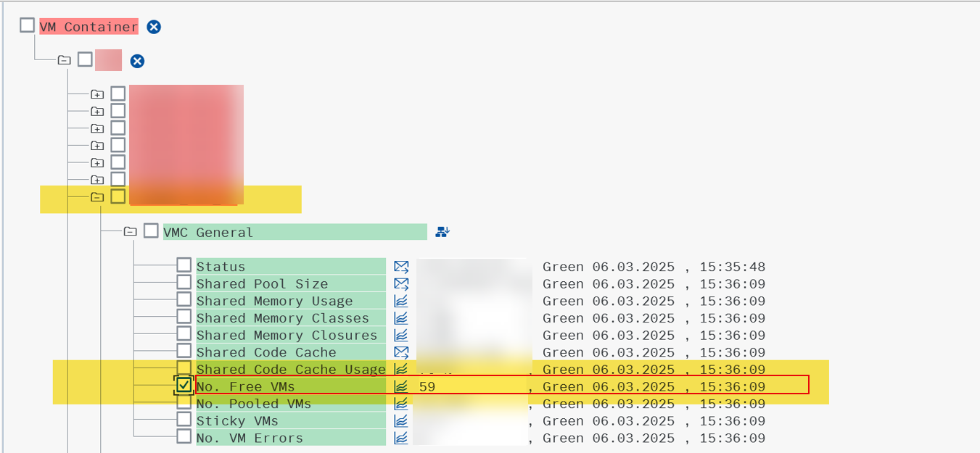Screen dimensions: 980x453
Task: Tick the No. Pooled VMs checkbox
Action: 184,402
